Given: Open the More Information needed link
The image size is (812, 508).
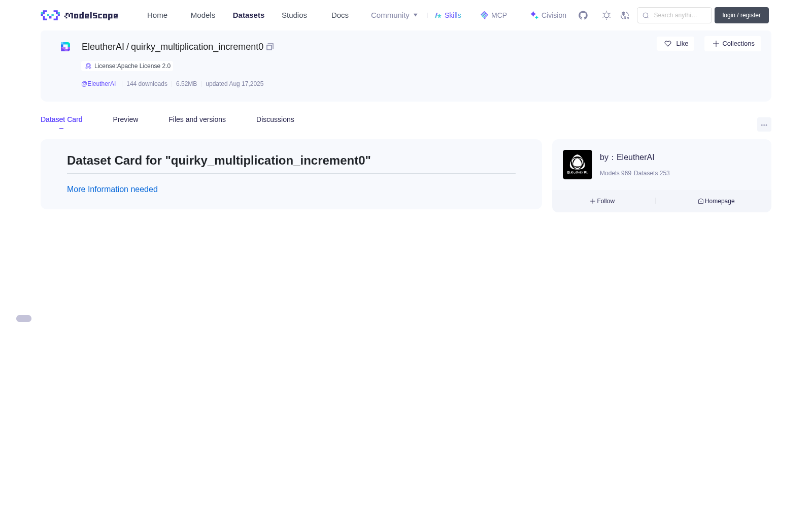Looking at the screenshot, I should pos(112,189).
